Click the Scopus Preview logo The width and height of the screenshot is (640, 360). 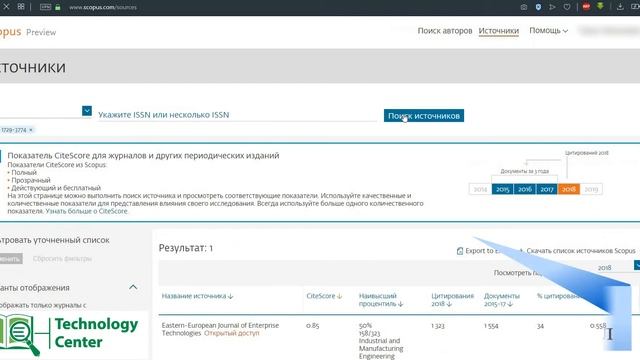pos(28,32)
